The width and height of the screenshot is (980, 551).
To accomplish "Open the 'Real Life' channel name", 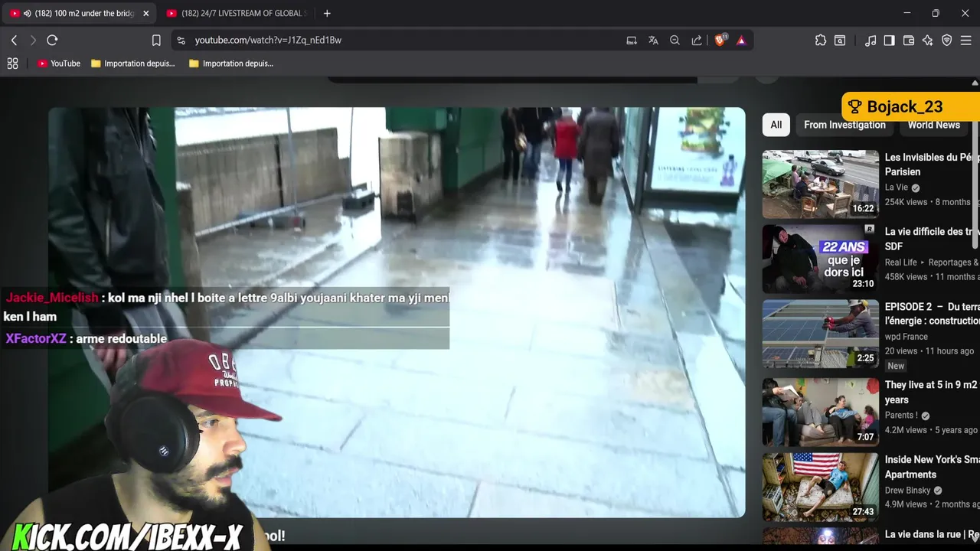I will coord(900,262).
